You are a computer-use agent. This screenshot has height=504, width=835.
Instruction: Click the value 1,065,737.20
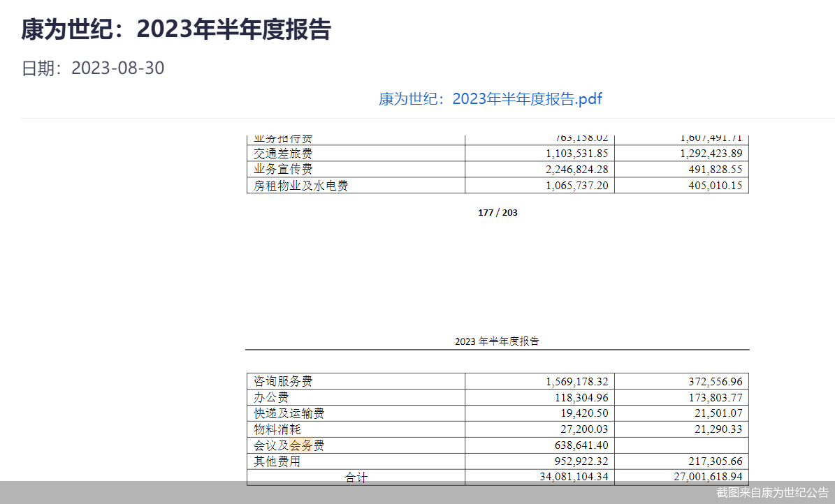pyautogui.click(x=576, y=185)
